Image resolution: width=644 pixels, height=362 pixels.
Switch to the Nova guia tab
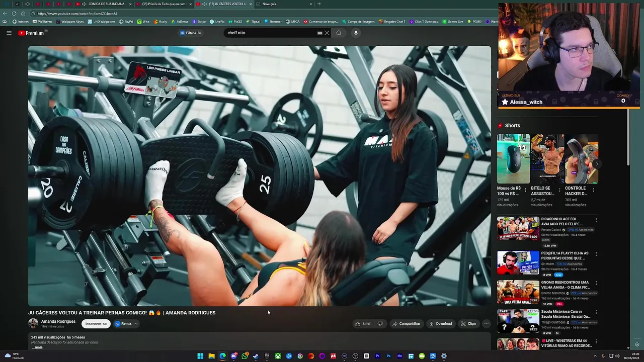(284, 4)
